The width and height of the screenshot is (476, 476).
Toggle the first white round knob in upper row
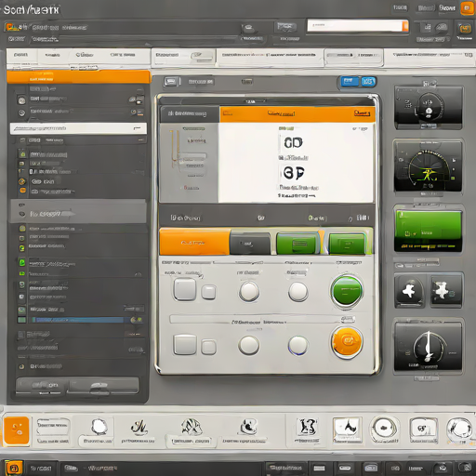tap(249, 291)
